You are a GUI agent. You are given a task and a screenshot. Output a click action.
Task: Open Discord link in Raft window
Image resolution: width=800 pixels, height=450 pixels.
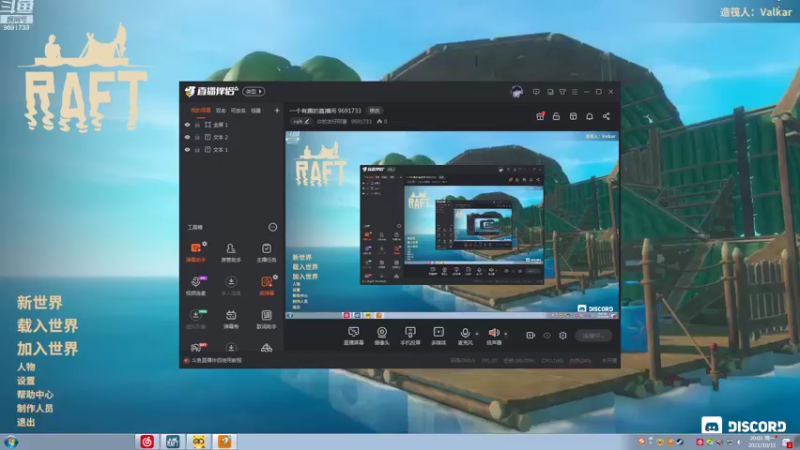tap(744, 425)
